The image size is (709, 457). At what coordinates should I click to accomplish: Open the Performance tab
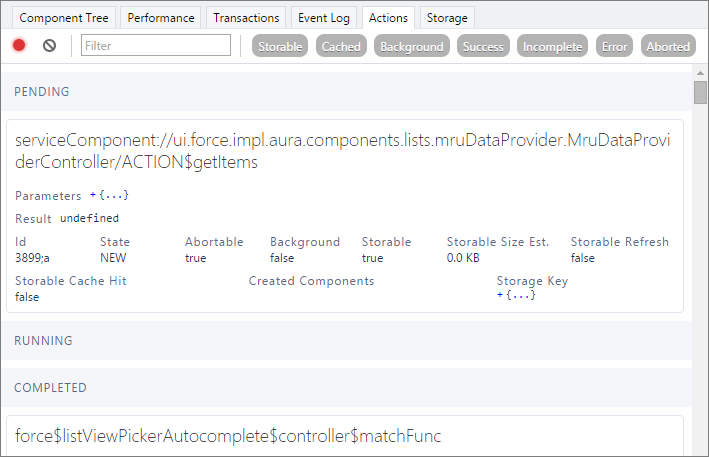[x=161, y=18]
